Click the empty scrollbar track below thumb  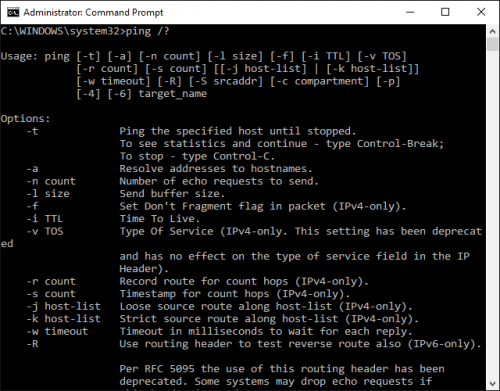pos(492,213)
